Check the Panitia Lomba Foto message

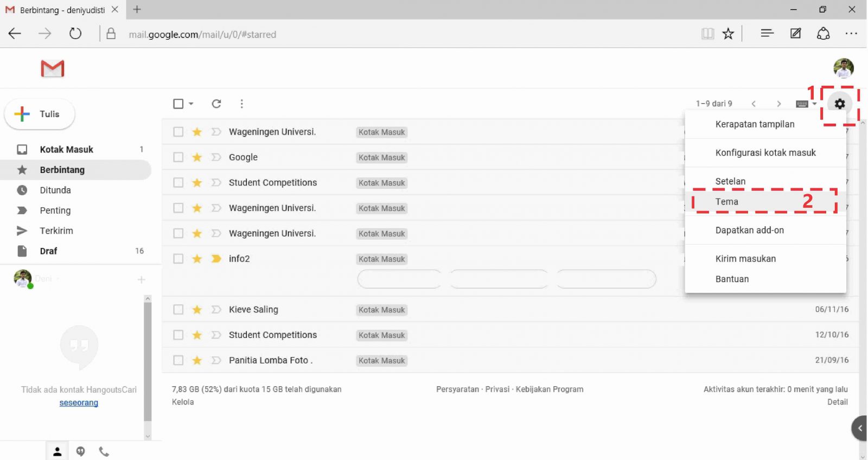tap(178, 360)
